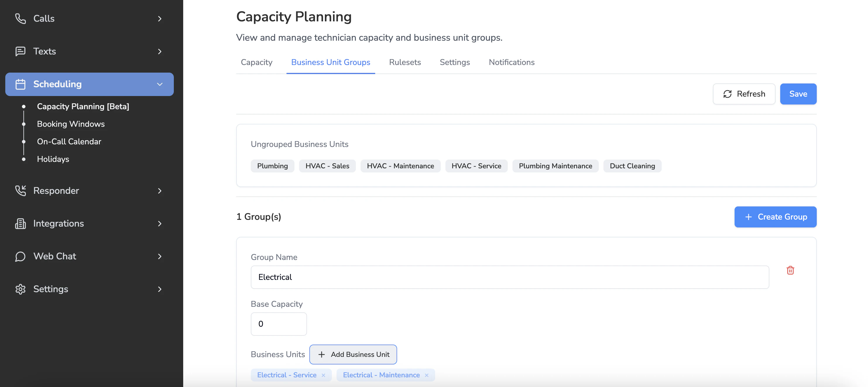The height and width of the screenshot is (387, 868).
Task: Open the Notifications tab
Action: pyautogui.click(x=511, y=62)
